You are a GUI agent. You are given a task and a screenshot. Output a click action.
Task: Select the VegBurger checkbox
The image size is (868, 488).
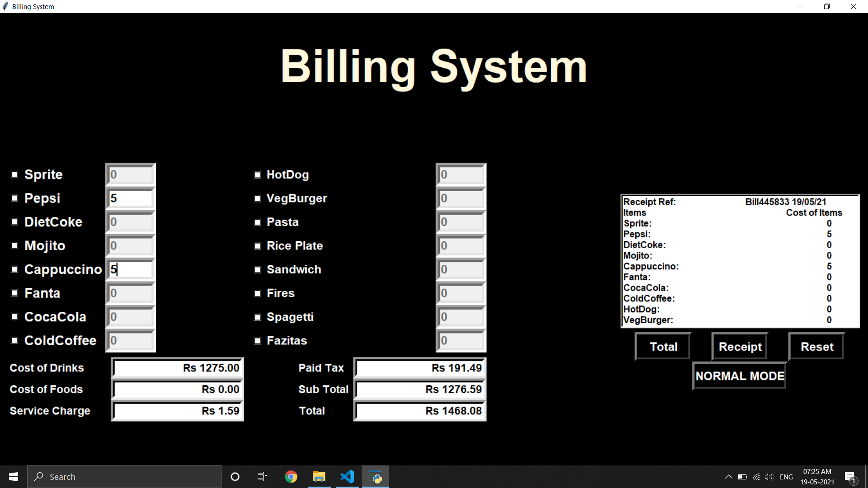point(258,198)
